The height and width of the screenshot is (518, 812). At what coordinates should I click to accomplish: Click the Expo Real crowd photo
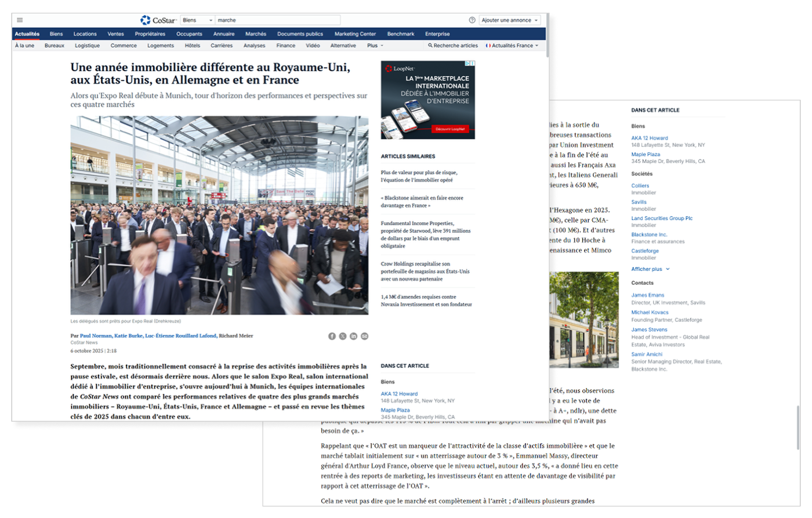[219, 215]
